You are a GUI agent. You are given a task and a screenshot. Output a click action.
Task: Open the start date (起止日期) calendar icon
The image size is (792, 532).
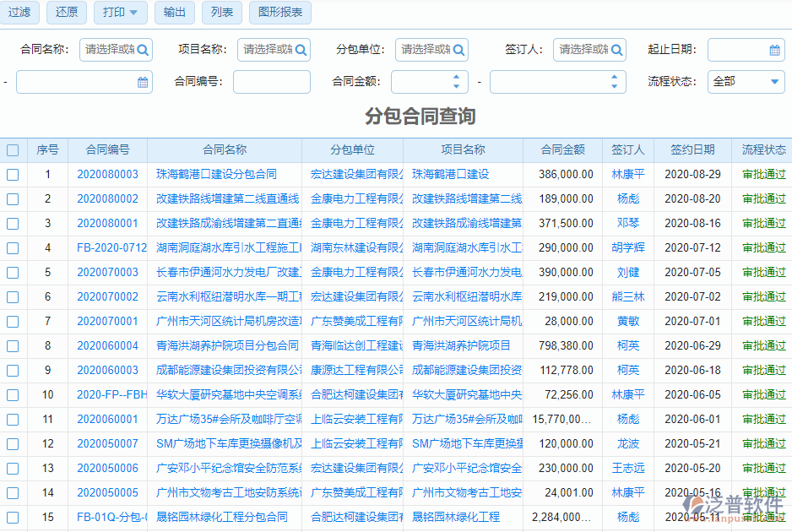775,50
